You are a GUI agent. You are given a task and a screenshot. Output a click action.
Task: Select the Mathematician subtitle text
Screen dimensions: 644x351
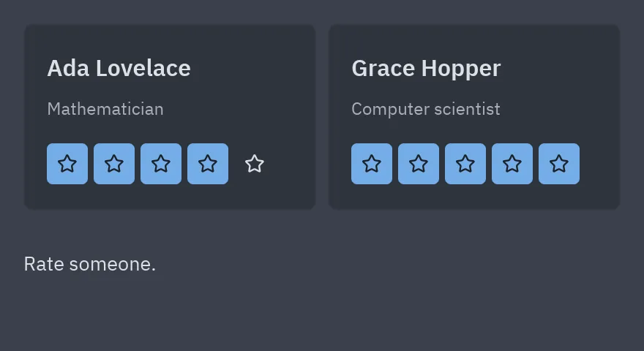click(105, 109)
